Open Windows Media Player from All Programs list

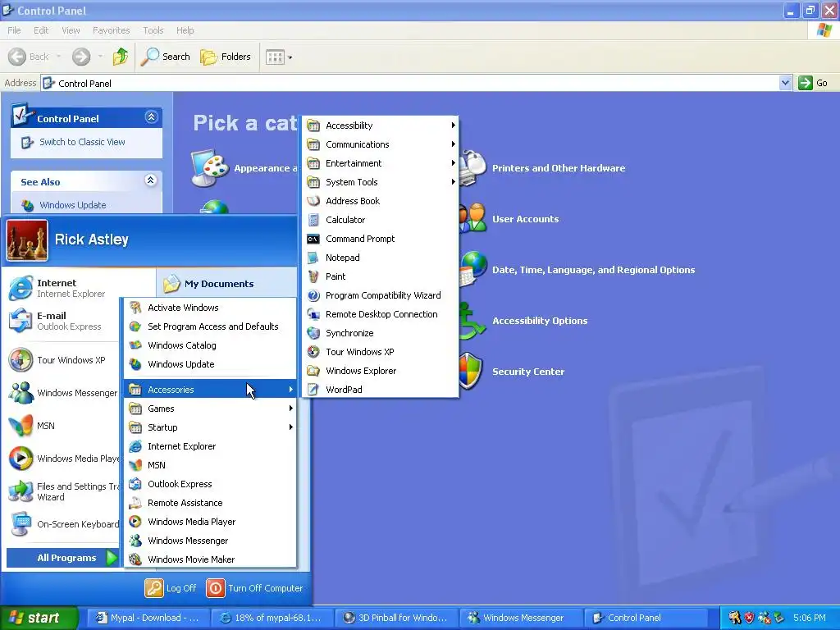click(x=210, y=521)
